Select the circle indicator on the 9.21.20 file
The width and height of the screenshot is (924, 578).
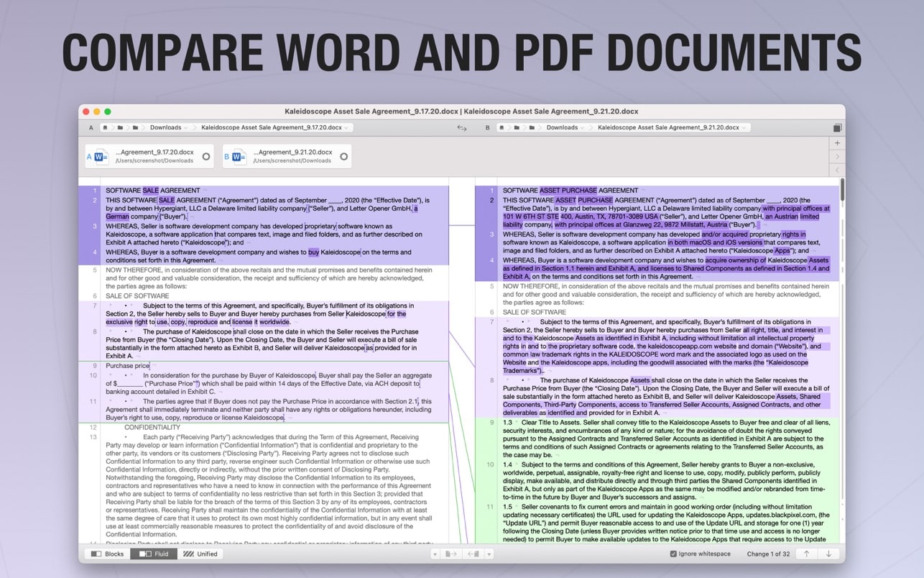[x=343, y=156]
